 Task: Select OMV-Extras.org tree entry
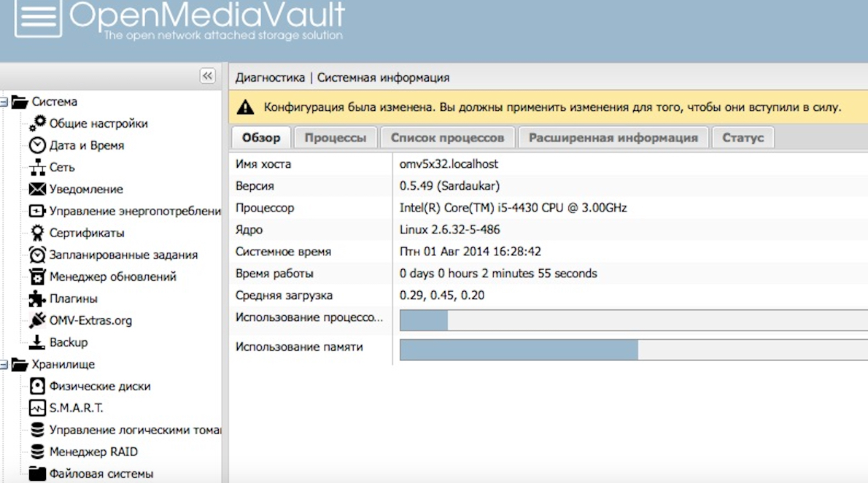point(90,321)
